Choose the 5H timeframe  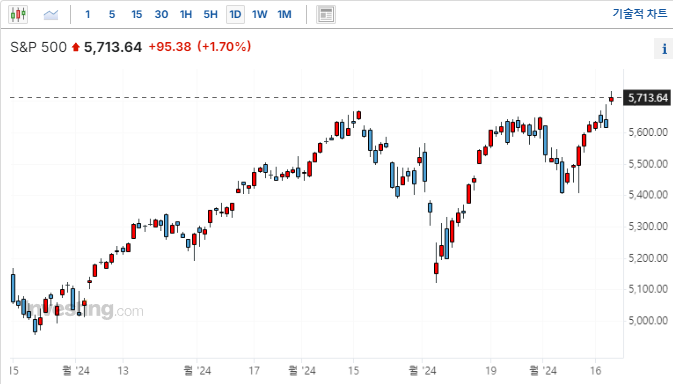[210, 15]
